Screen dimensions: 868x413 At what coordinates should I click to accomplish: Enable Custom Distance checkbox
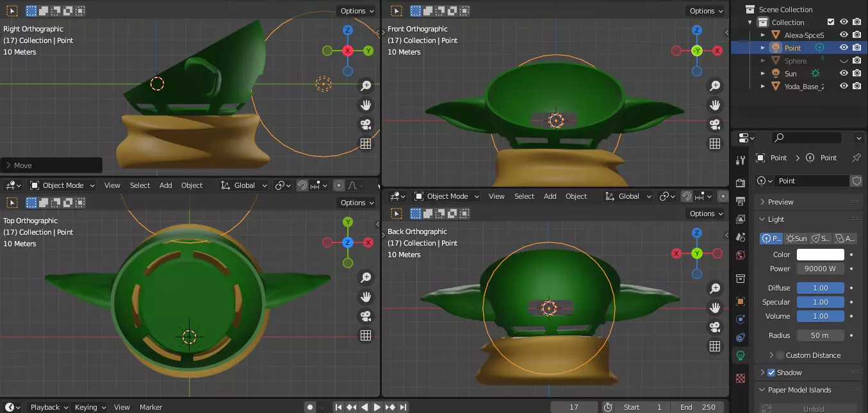tap(780, 355)
